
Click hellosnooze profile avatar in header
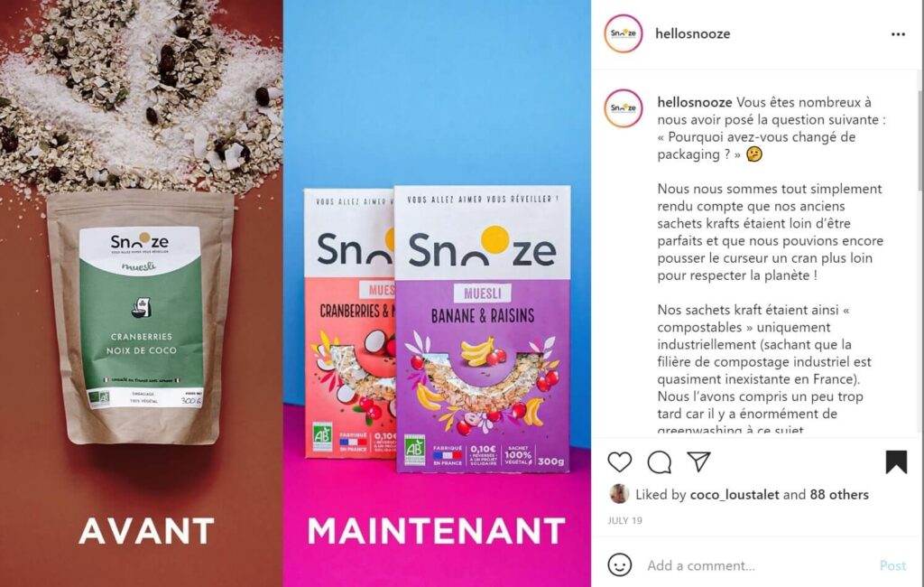pyautogui.click(x=624, y=33)
